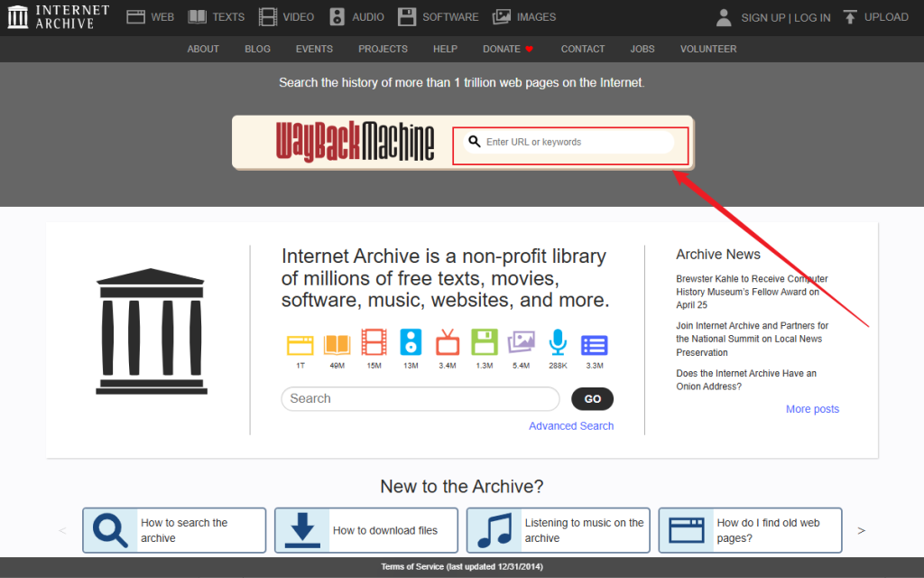Click the user profile silhouette icon
The width and height of the screenshot is (924, 578).
click(x=723, y=16)
